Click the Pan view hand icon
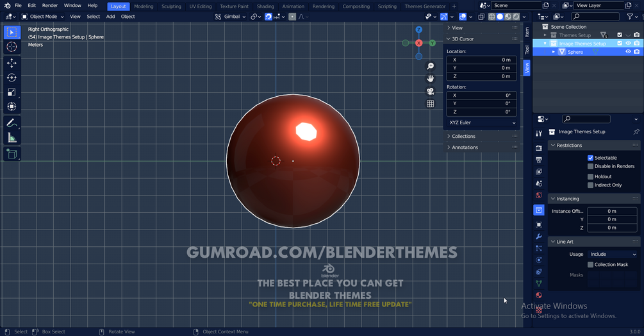The width and height of the screenshot is (644, 336). pos(430,78)
